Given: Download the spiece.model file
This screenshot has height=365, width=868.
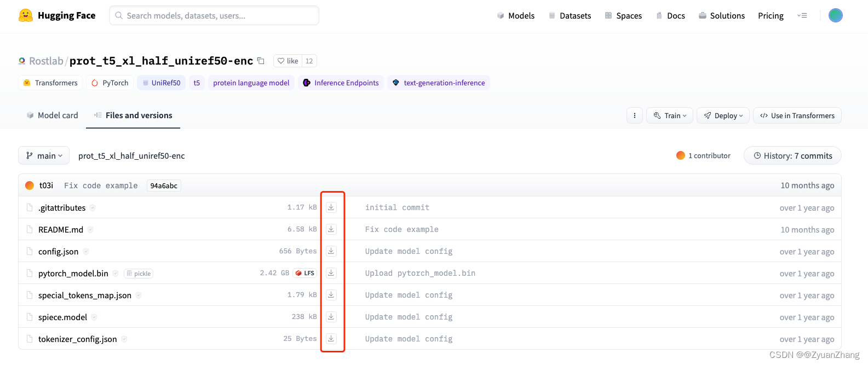Looking at the screenshot, I should pos(331,317).
